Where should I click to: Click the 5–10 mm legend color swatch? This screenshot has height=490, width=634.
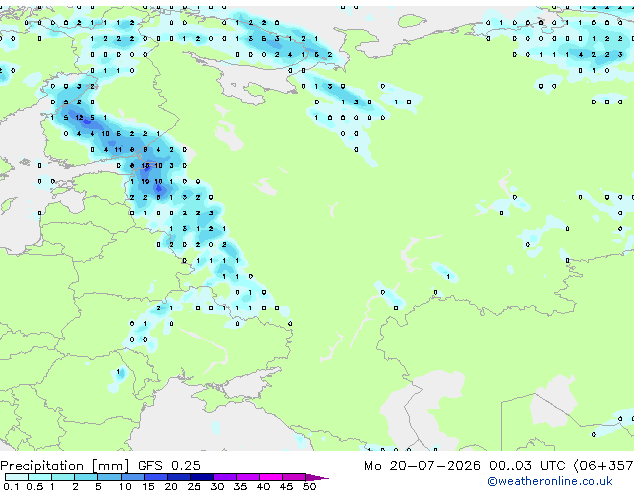[x=110, y=477]
